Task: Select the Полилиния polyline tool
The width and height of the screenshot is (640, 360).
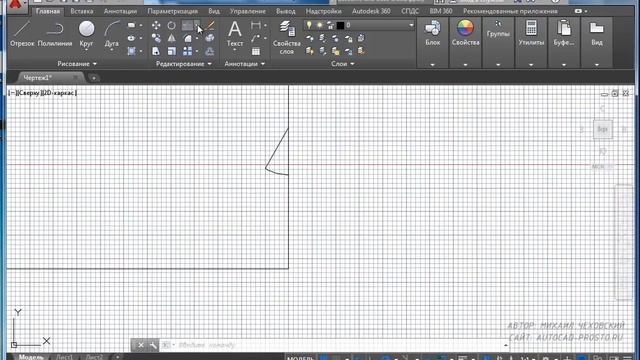Action: click(55, 34)
